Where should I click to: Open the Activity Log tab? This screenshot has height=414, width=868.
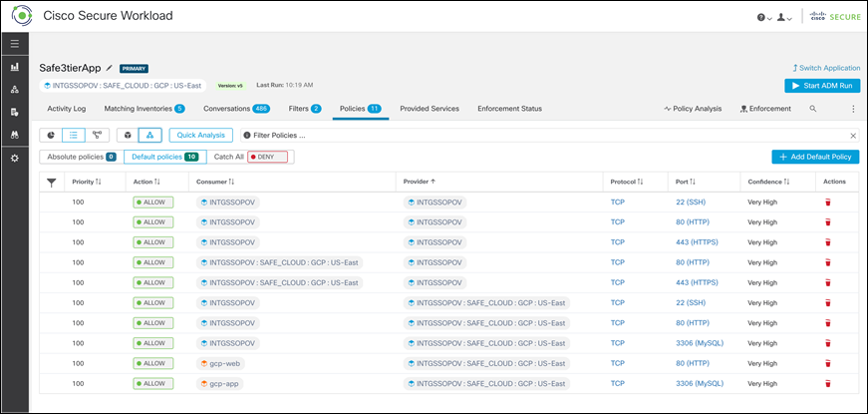(67, 109)
